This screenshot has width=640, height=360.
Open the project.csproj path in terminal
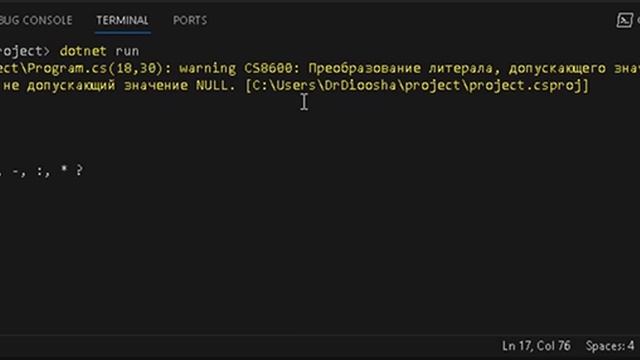click(x=417, y=86)
